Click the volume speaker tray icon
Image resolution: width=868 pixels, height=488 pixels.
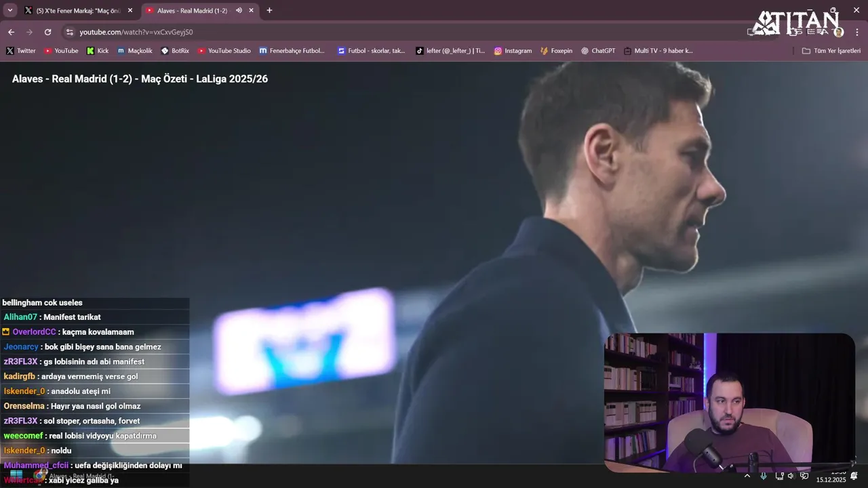tap(791, 476)
